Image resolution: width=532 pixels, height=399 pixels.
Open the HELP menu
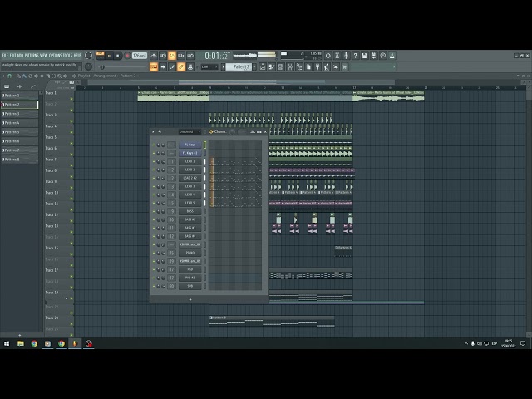pos(77,56)
